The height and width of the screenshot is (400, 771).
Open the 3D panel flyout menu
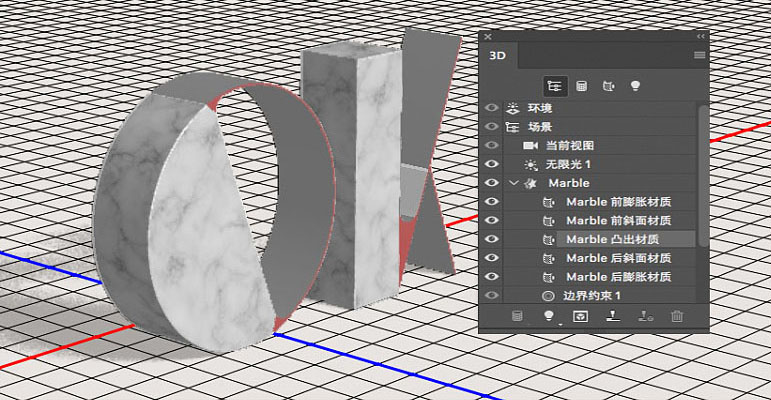pos(699,56)
